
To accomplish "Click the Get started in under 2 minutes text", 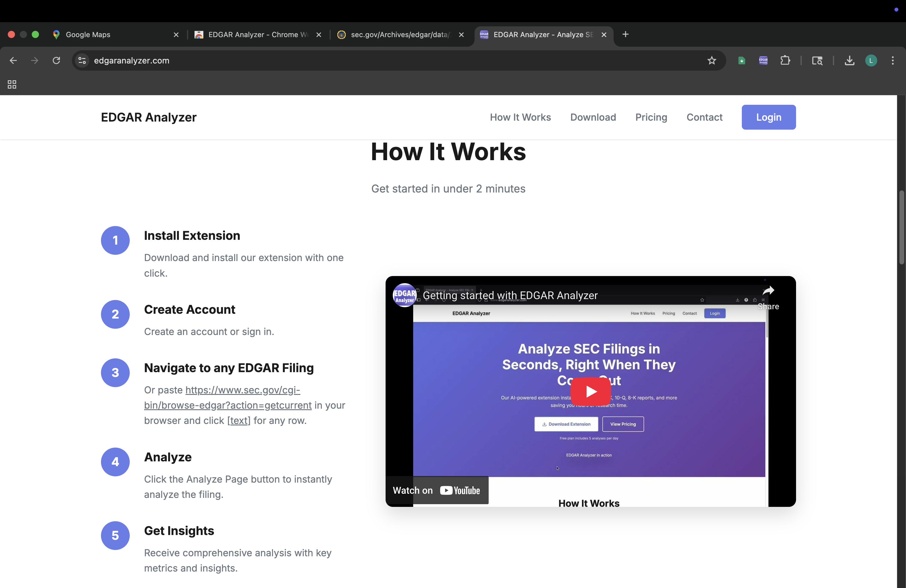I will (448, 189).
